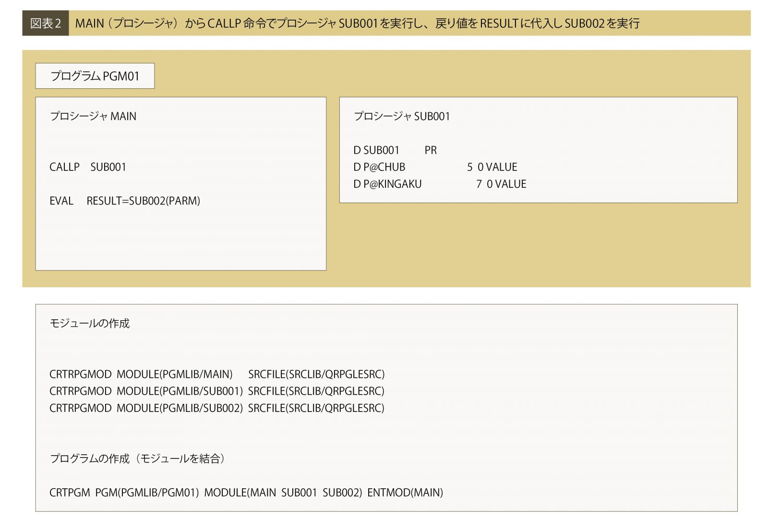Click the CRTPGM PGM(PGMLIB/PGM01) command text
The image size is (768, 532).
pyautogui.click(x=124, y=492)
